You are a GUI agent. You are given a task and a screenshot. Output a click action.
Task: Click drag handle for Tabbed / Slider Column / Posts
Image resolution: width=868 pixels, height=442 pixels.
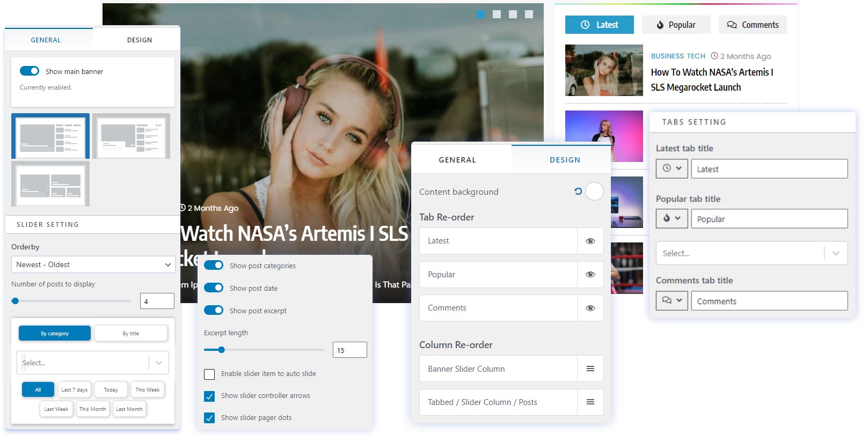click(590, 402)
